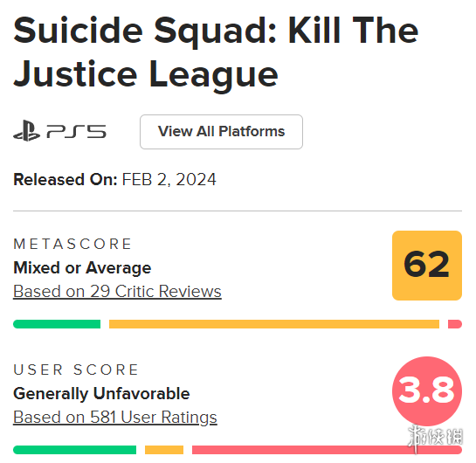Open the Based on 29 Critic Reviews link
Screen dimensions: 476x463
click(x=117, y=292)
